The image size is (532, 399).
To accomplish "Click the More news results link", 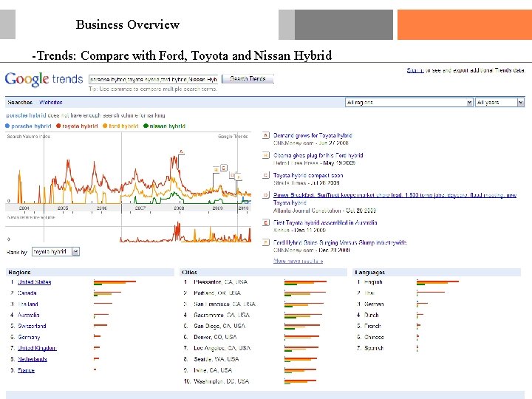I will point(298,261).
